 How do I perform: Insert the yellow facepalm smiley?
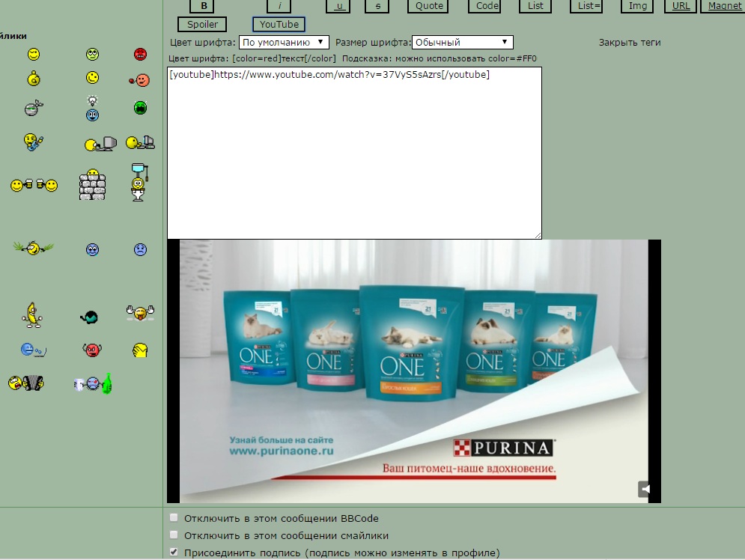pos(140,350)
